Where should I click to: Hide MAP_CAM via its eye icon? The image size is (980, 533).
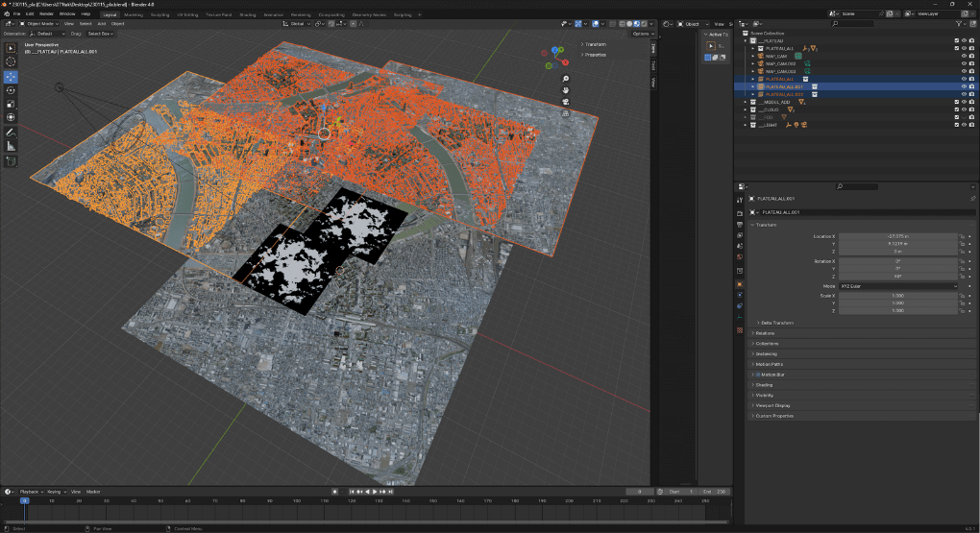pos(964,57)
